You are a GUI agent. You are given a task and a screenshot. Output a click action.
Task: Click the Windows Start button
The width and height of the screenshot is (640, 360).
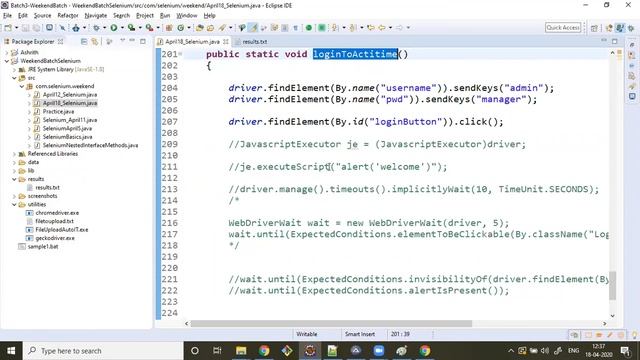[x=11, y=351]
